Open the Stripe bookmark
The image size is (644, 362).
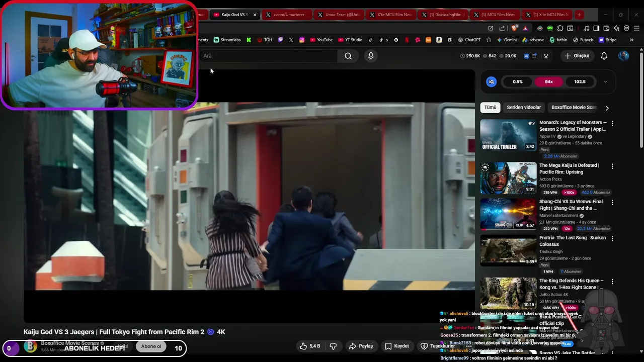pos(607,40)
